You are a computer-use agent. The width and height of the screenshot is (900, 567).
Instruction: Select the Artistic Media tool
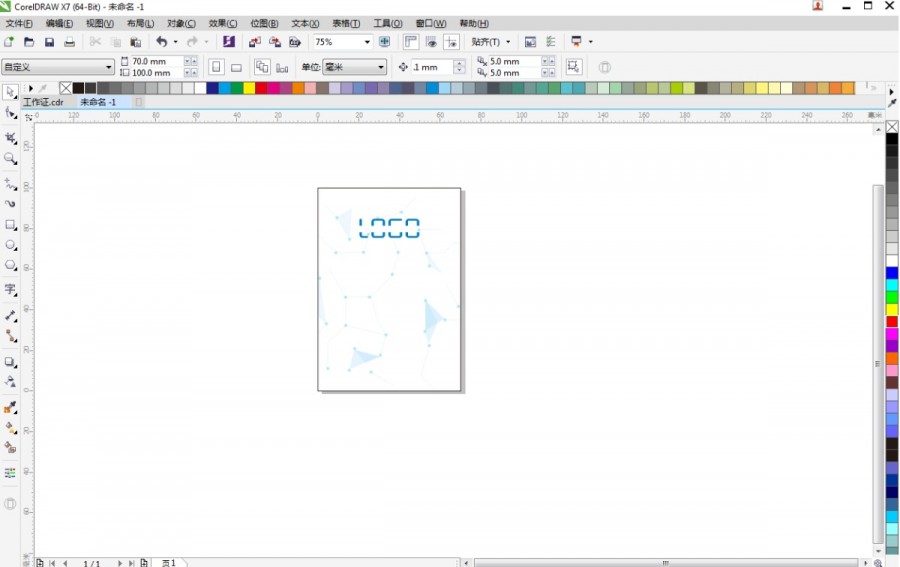tap(10, 204)
